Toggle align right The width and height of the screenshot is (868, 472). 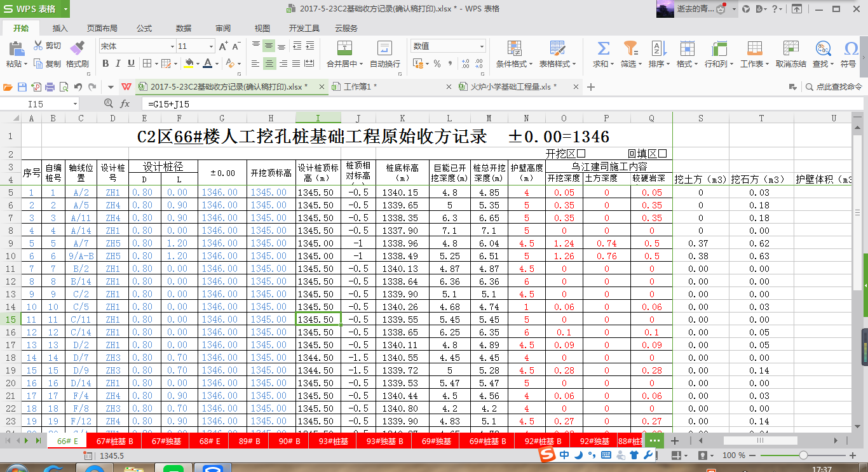[282, 64]
